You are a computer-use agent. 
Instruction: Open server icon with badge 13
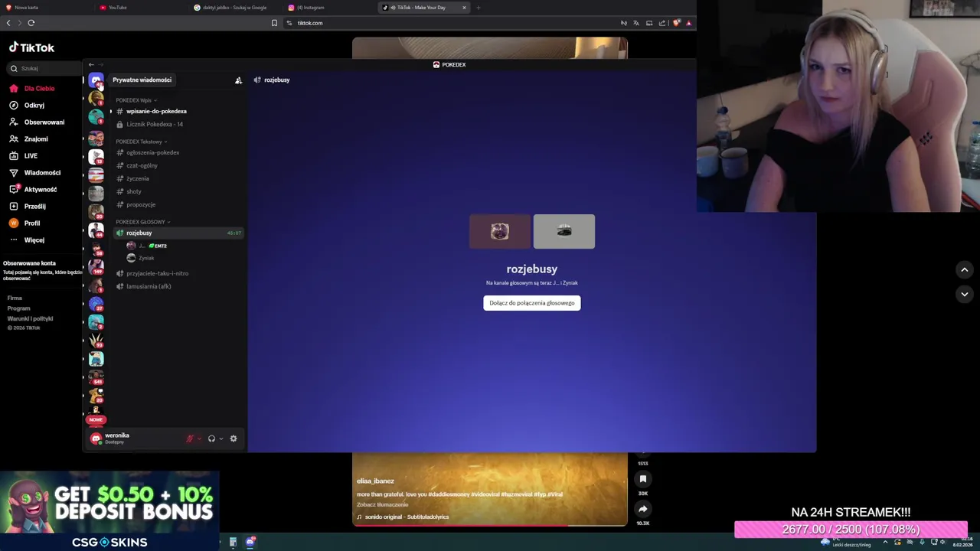click(96, 156)
